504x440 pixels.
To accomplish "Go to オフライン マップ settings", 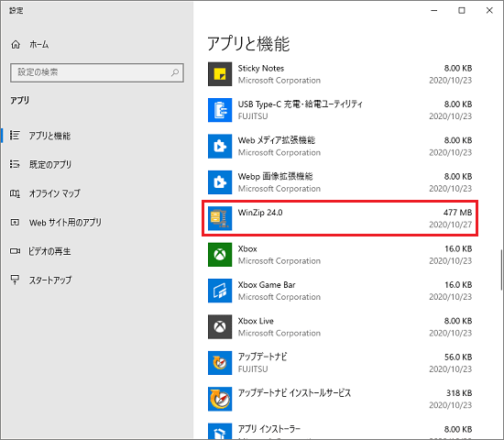I will pos(55,193).
